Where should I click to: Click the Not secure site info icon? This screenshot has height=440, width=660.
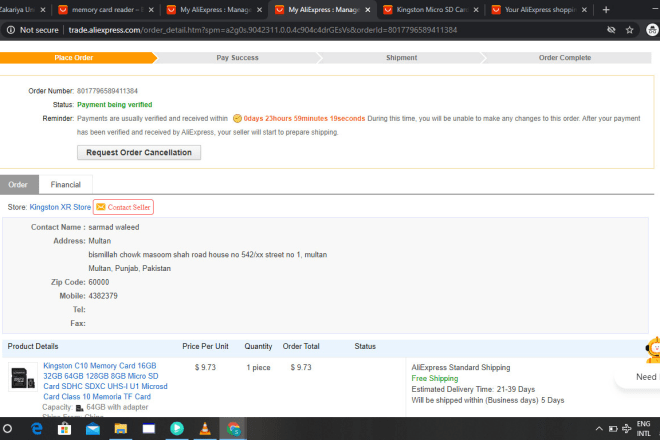coord(11,30)
